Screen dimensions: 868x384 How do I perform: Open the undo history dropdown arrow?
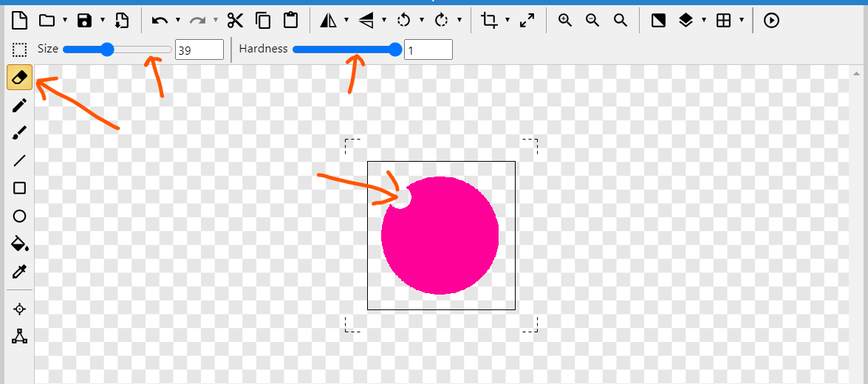(178, 21)
